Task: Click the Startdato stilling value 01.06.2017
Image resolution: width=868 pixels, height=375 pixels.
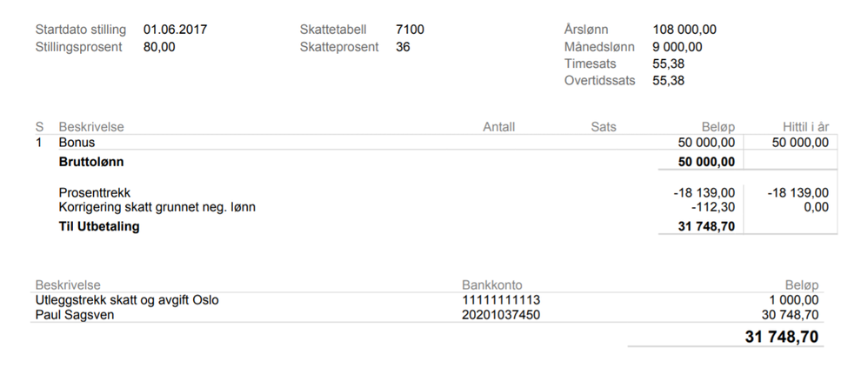Action: (175, 30)
